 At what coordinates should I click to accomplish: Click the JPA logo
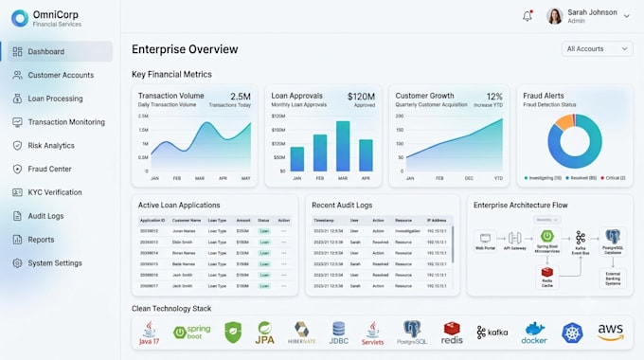coord(265,333)
